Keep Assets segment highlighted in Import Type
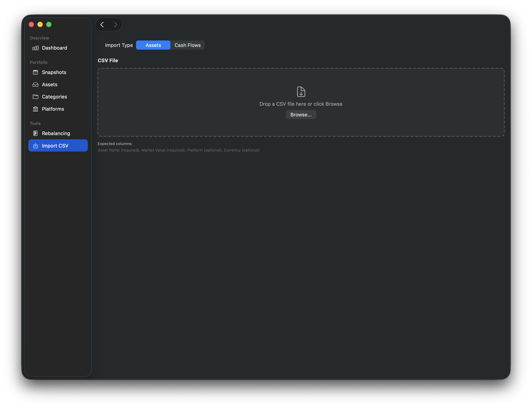The width and height of the screenshot is (532, 408). coord(153,45)
